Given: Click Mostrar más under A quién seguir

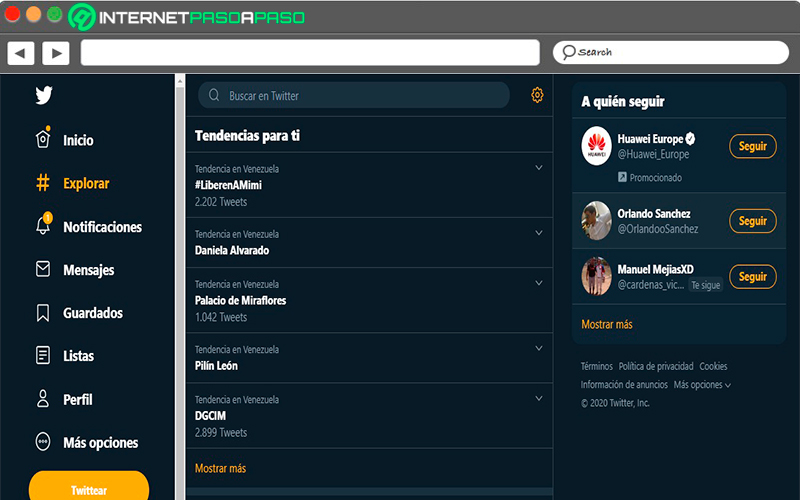Looking at the screenshot, I should (607, 324).
